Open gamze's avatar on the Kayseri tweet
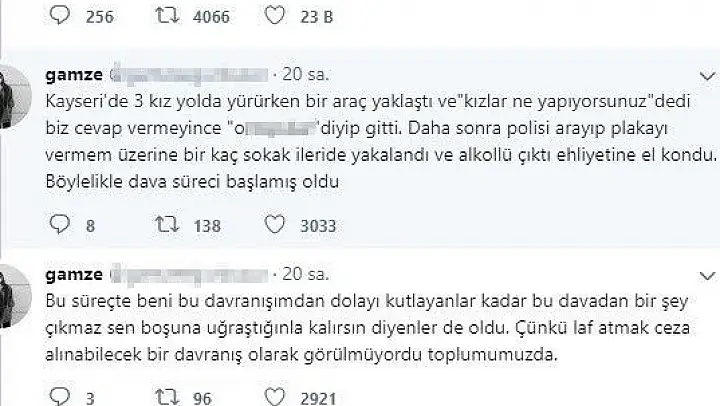This screenshot has height=406, width=720. coord(15,96)
